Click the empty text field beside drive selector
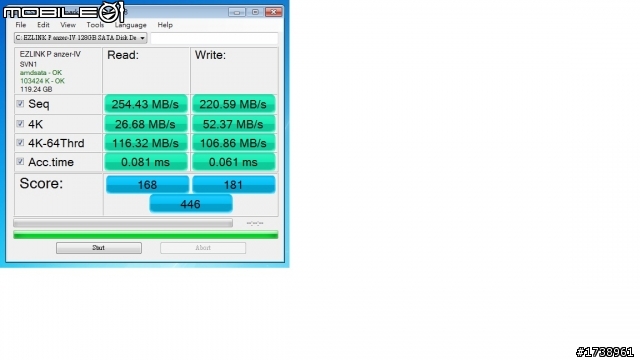The height and width of the screenshot is (360, 640). coord(214,38)
